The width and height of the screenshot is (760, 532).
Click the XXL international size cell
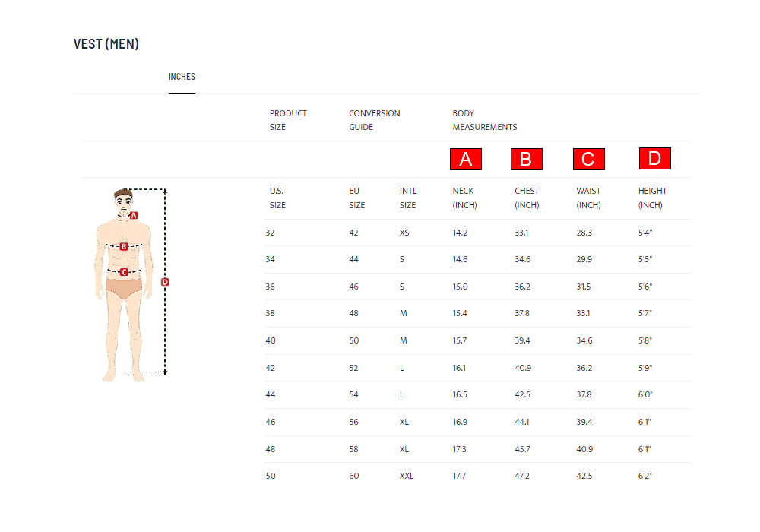(407, 476)
